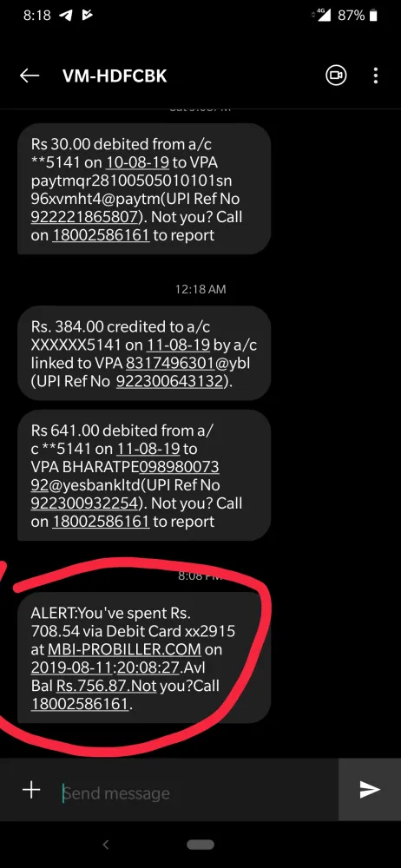Start a video call with VM-HDFCBK
The width and height of the screenshot is (401, 868).
336,76
